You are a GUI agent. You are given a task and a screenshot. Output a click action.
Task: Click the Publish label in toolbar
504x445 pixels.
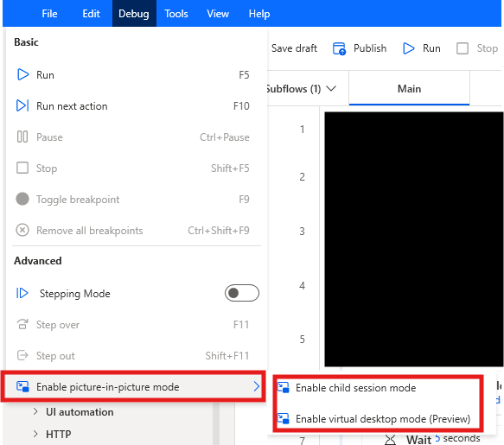click(370, 48)
